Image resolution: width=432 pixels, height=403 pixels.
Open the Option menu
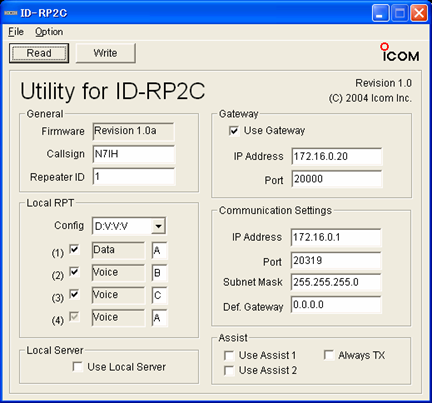point(49,32)
